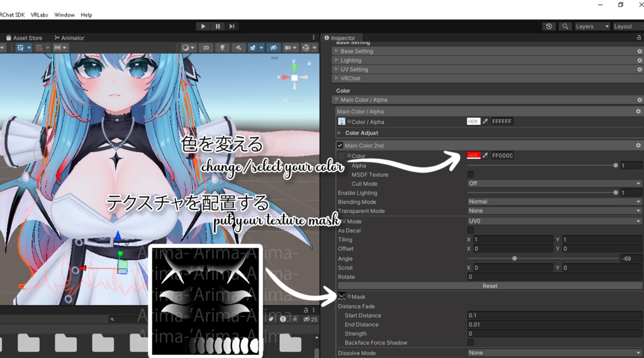Viewport: 644px width, 358px height.
Task: Click the FF0000 hex color field
Action: coord(502,156)
